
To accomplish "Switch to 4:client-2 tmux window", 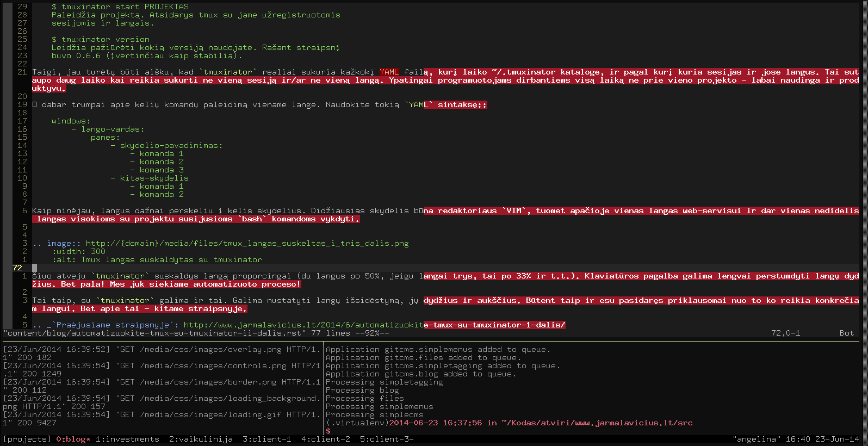I will tap(325, 439).
